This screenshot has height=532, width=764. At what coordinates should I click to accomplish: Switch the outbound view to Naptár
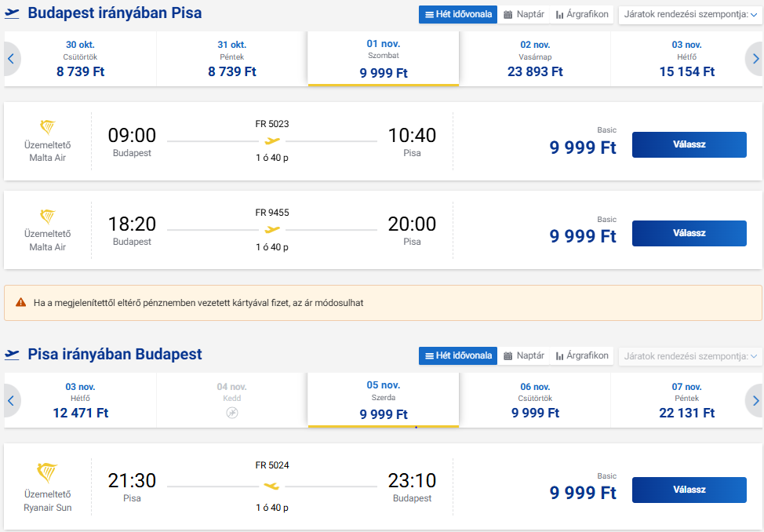524,14
